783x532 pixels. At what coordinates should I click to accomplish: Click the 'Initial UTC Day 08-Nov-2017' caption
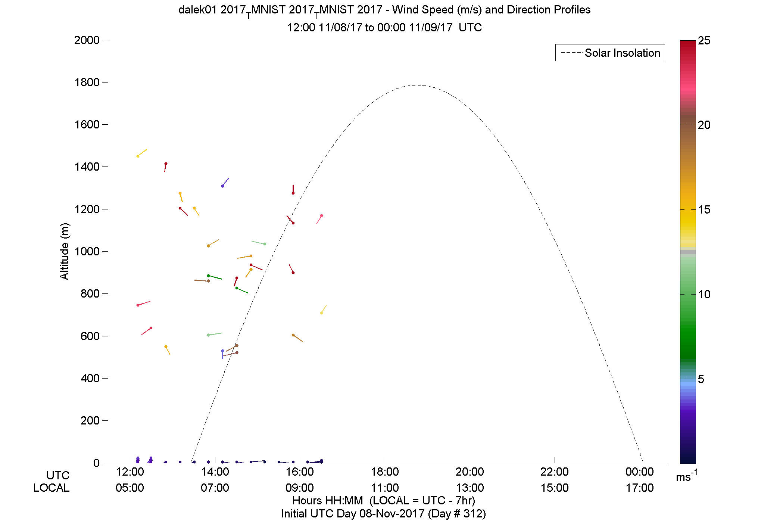click(x=384, y=514)
